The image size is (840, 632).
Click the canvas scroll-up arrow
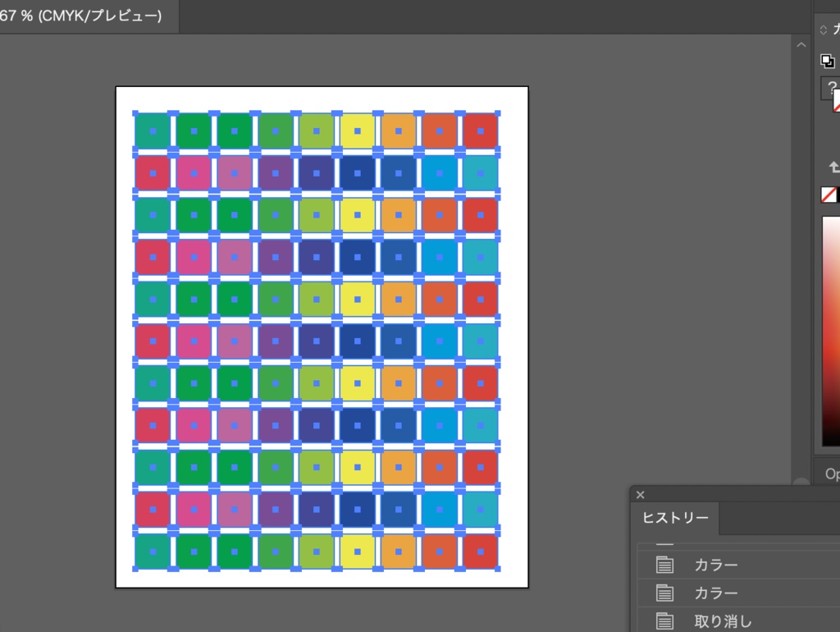pyautogui.click(x=801, y=45)
